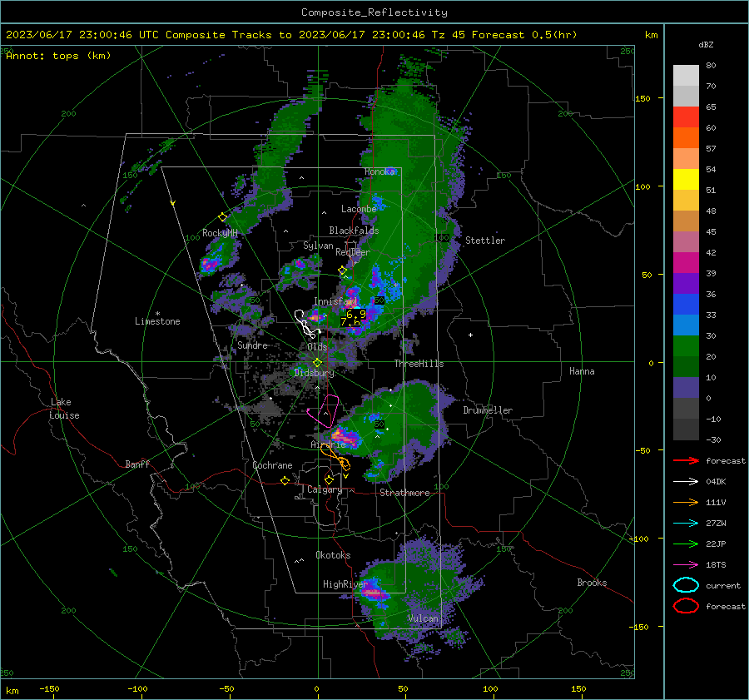
Task: Click the Didsbury city label
Action: tap(314, 373)
